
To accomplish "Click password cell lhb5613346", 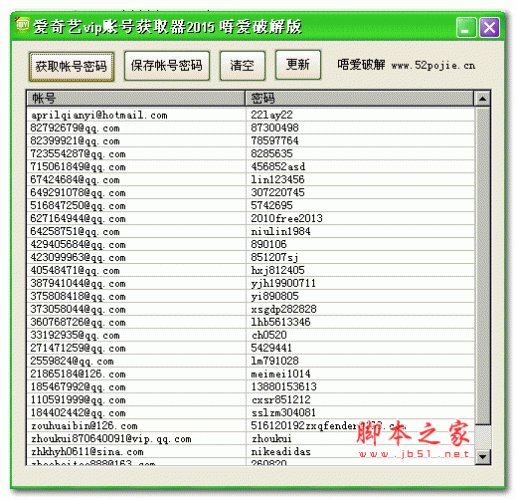I will (x=281, y=322).
